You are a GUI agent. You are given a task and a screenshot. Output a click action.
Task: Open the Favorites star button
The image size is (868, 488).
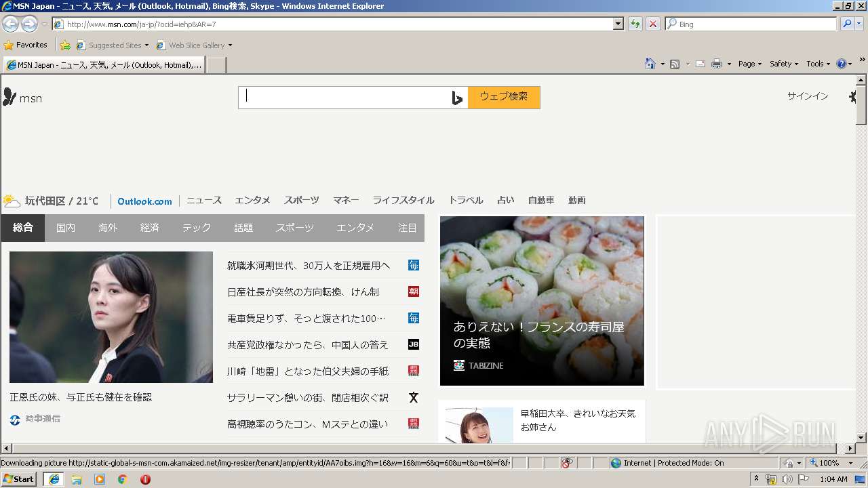click(x=25, y=45)
